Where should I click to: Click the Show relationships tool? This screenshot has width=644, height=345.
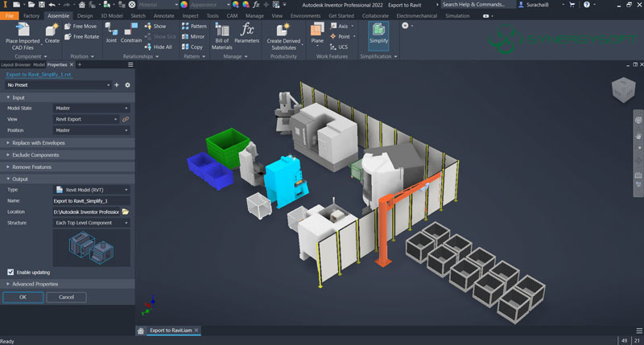155,26
